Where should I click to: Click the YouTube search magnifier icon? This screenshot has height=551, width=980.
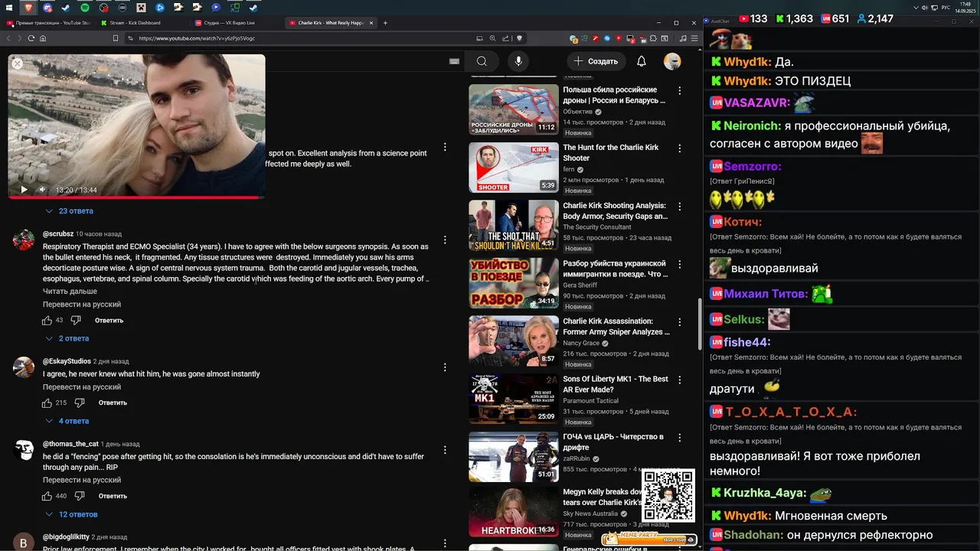482,61
